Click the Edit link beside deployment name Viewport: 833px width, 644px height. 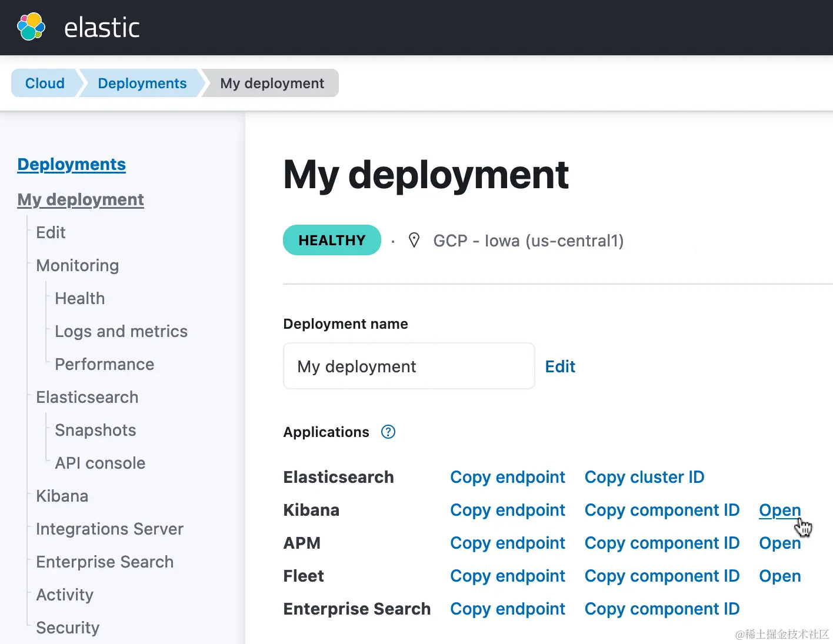(x=559, y=366)
